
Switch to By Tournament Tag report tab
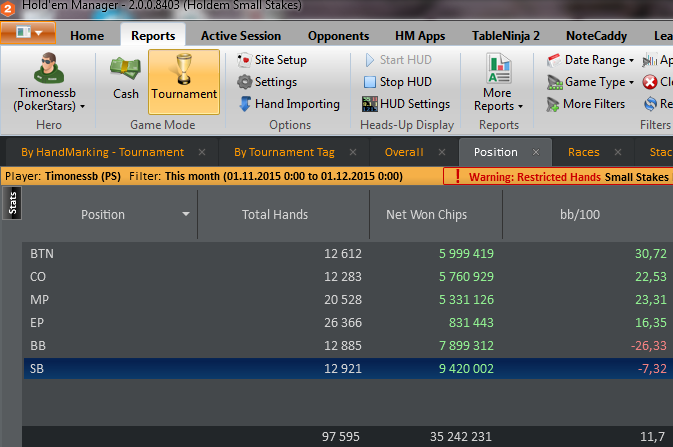284,152
